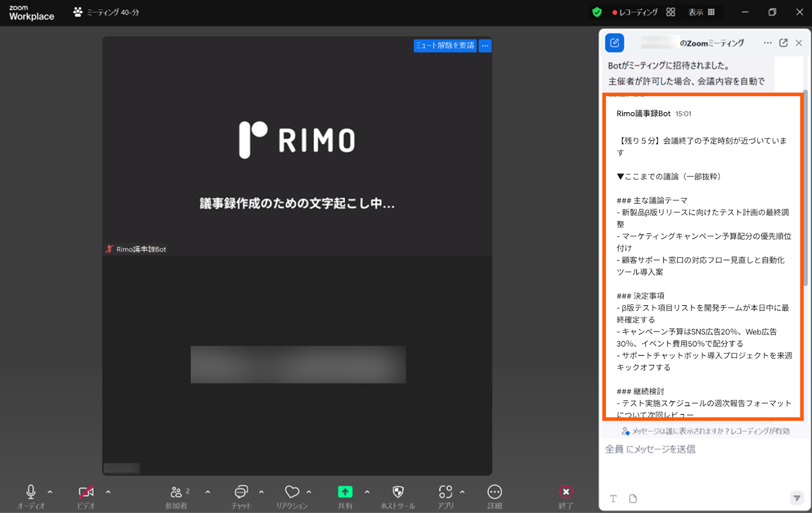Viewport: 812px width, 513px height.
Task: Enable video with the ビデオ camera icon
Action: tap(85, 491)
